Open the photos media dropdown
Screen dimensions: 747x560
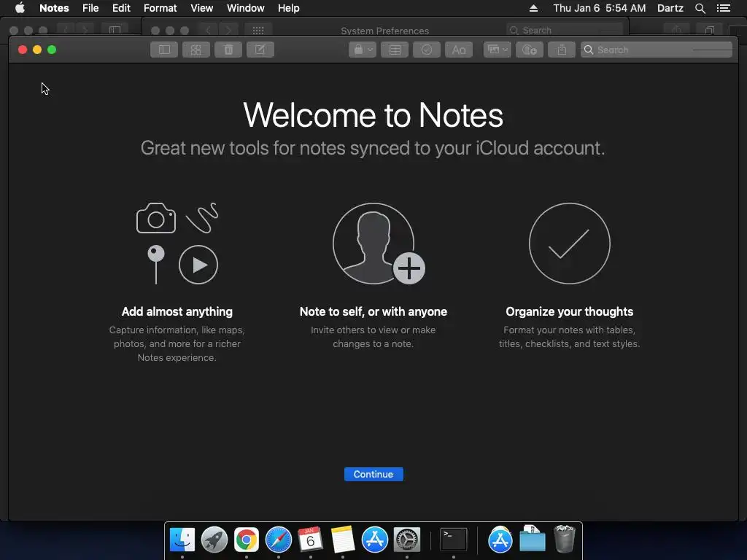[498, 50]
